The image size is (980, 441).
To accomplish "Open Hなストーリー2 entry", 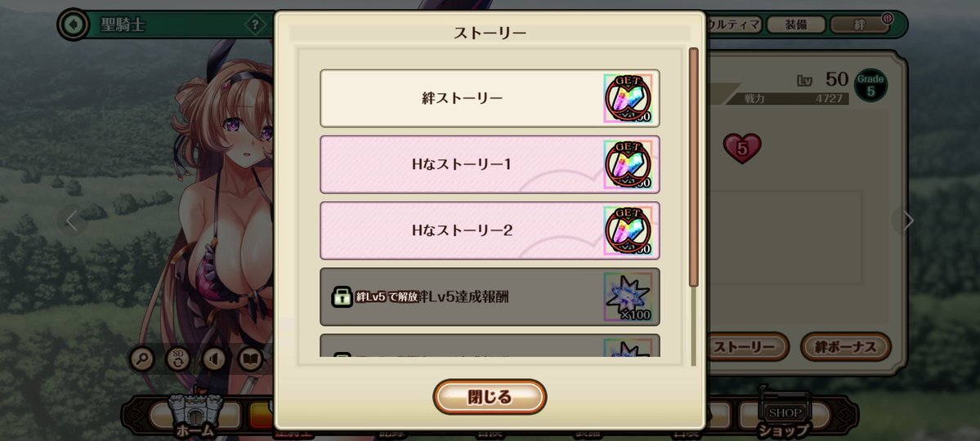I will [x=490, y=230].
